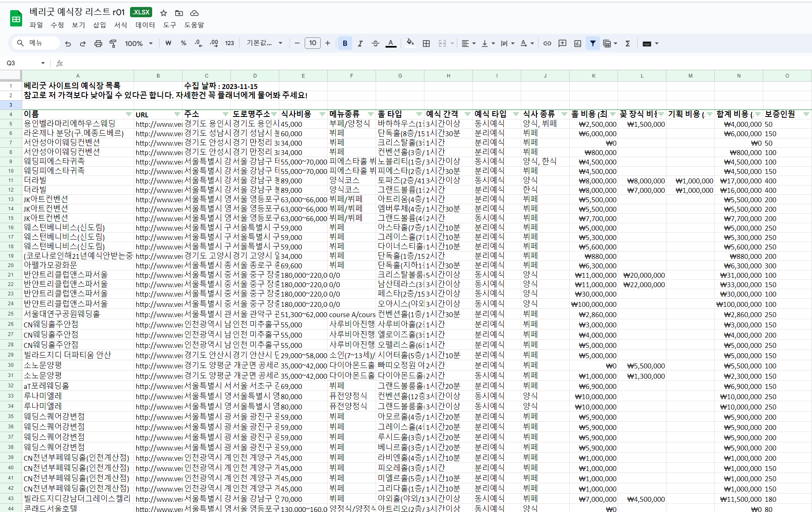Click the insert link icon

(547, 43)
